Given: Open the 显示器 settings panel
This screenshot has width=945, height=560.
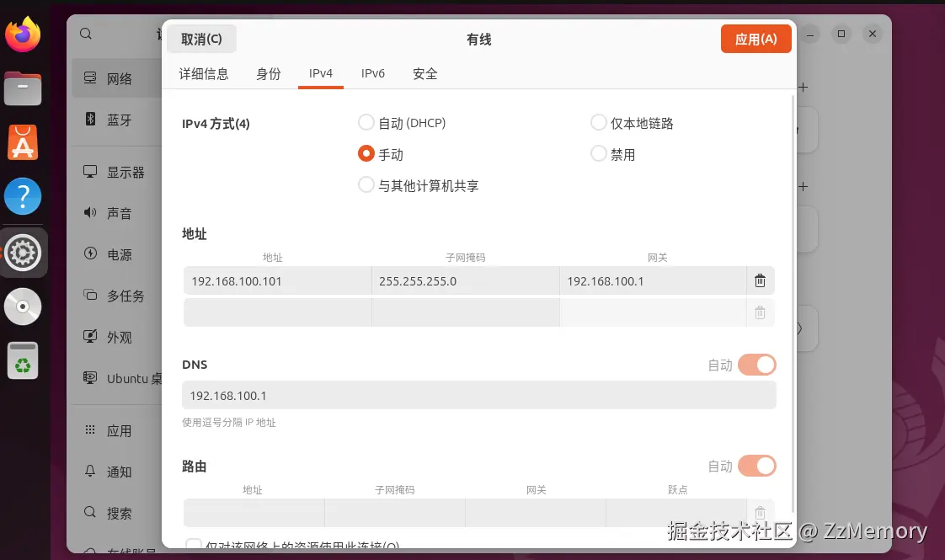Looking at the screenshot, I should pos(123,171).
